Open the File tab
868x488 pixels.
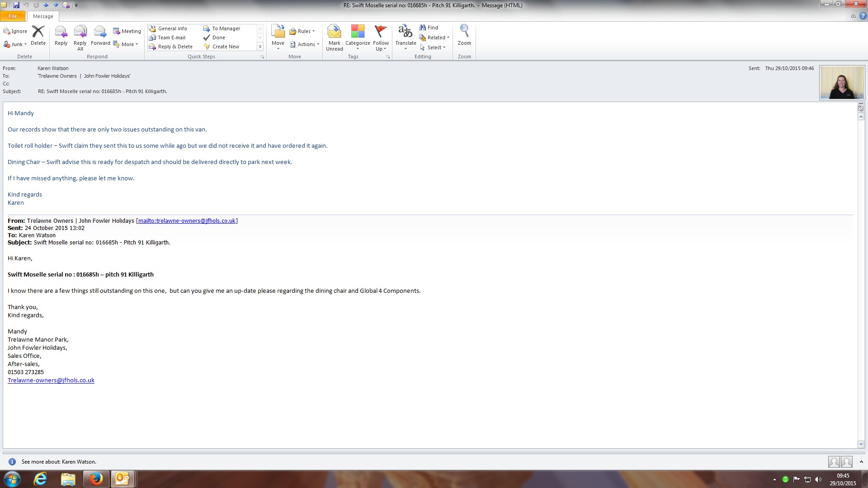pos(13,16)
